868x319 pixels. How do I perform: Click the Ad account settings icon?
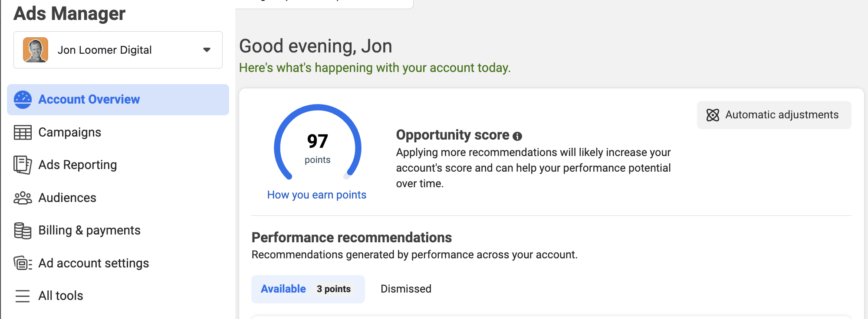[23, 263]
